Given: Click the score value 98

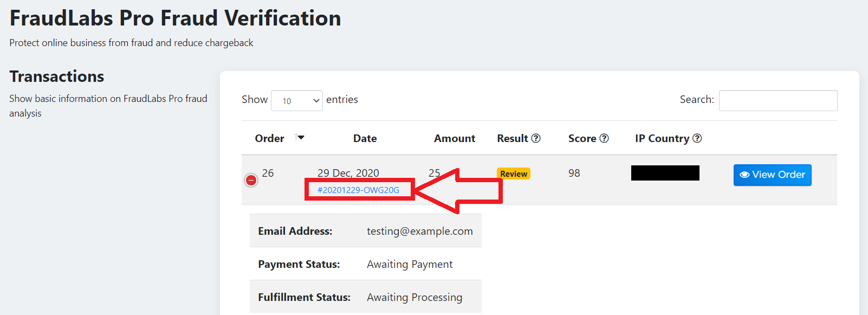Looking at the screenshot, I should [574, 173].
